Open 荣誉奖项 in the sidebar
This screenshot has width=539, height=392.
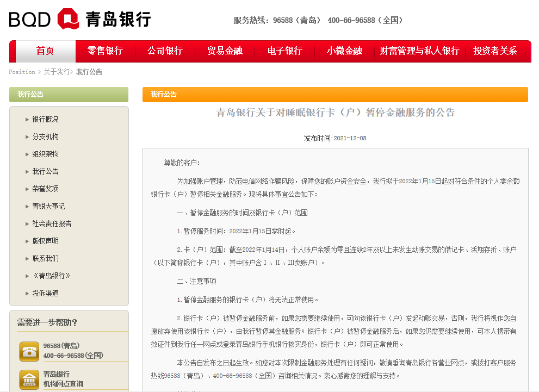[45, 189]
